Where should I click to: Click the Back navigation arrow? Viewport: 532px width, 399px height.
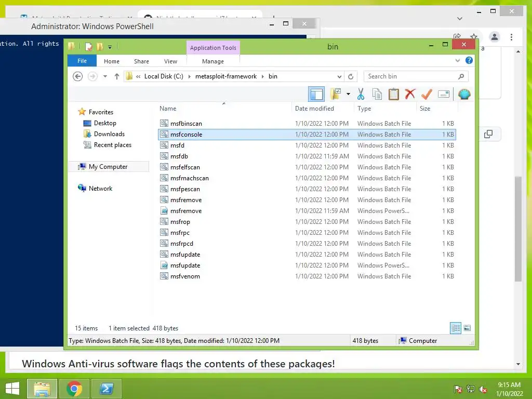78,76
